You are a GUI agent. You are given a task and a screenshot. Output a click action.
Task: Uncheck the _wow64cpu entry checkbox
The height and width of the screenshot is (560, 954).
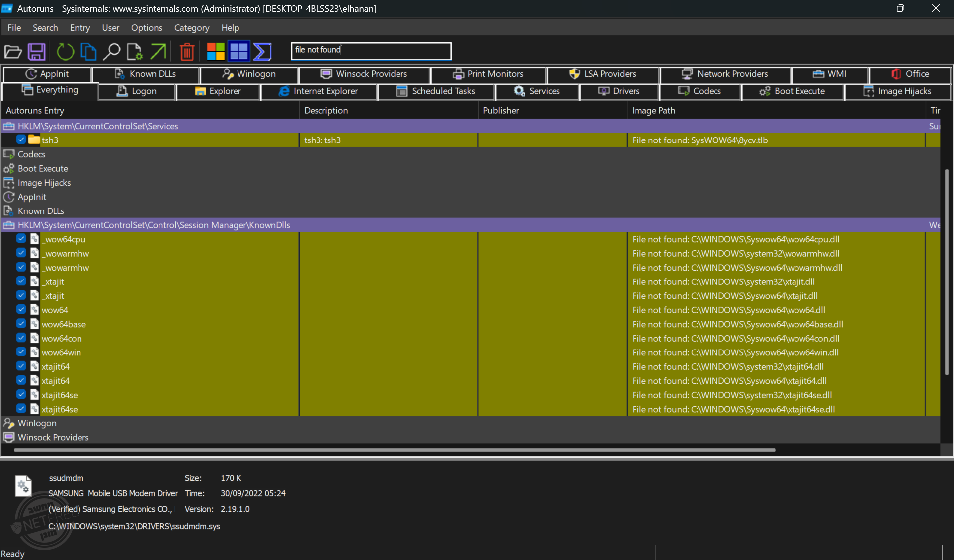click(x=21, y=239)
